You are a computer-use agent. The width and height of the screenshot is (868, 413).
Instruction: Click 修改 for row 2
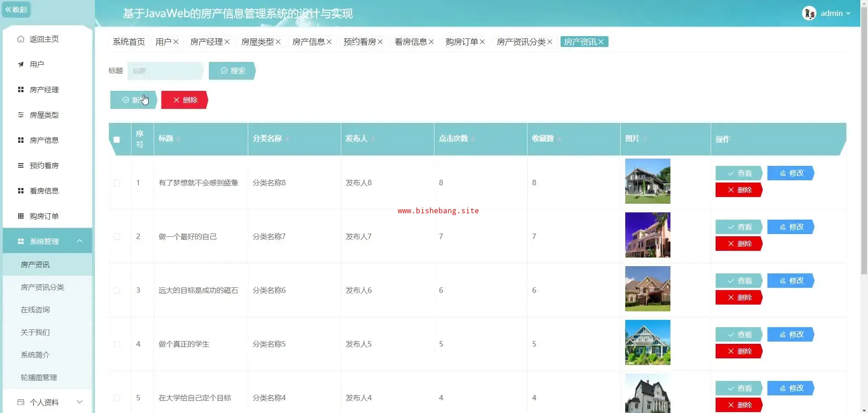tap(791, 227)
